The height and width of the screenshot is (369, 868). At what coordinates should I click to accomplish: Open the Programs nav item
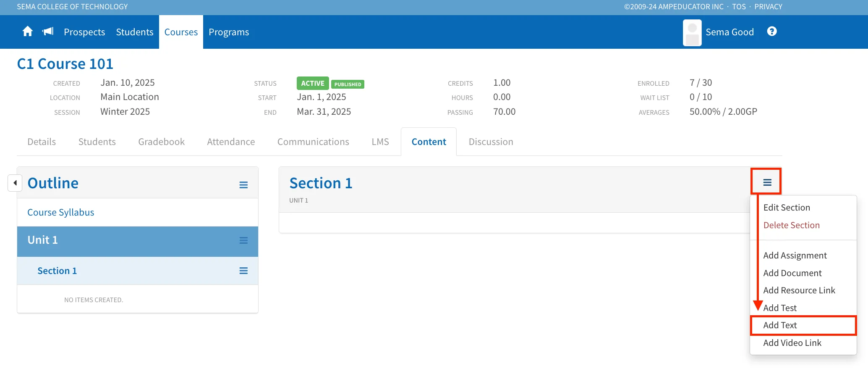(229, 32)
